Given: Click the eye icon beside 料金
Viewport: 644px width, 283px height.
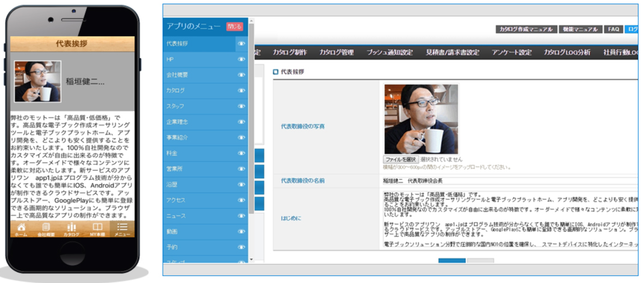Looking at the screenshot, I should pyautogui.click(x=241, y=153).
